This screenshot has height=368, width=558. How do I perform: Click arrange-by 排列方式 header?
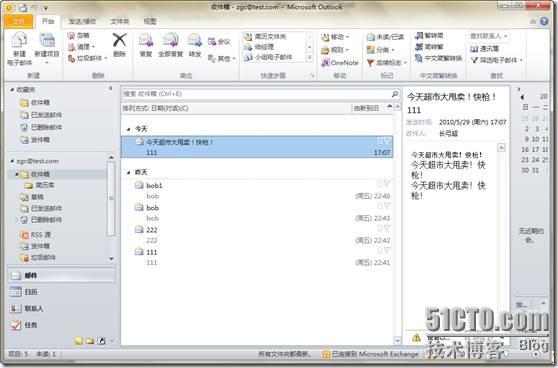click(156, 108)
